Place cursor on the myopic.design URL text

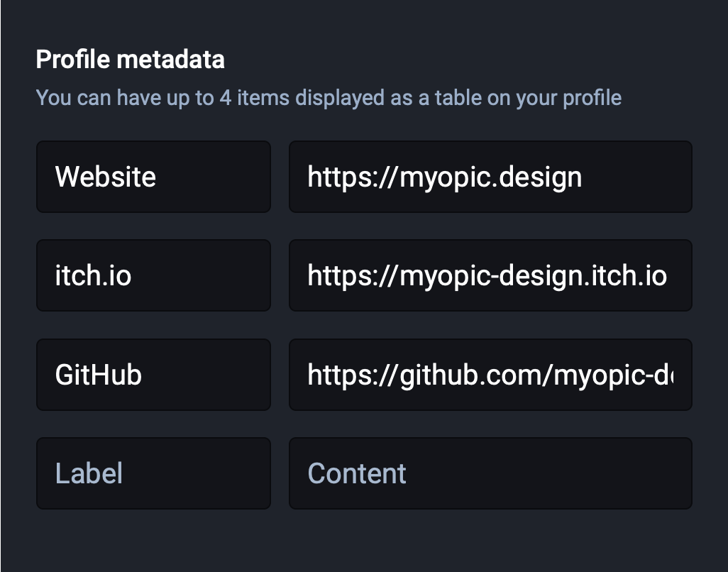[x=444, y=178]
